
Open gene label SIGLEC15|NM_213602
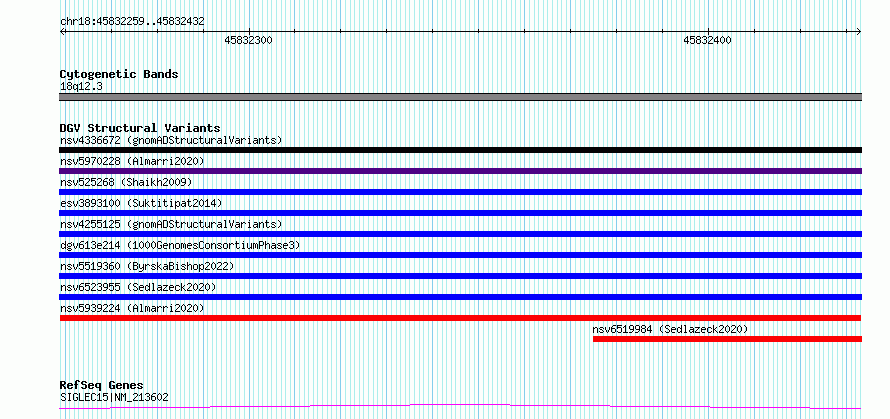tap(114, 398)
